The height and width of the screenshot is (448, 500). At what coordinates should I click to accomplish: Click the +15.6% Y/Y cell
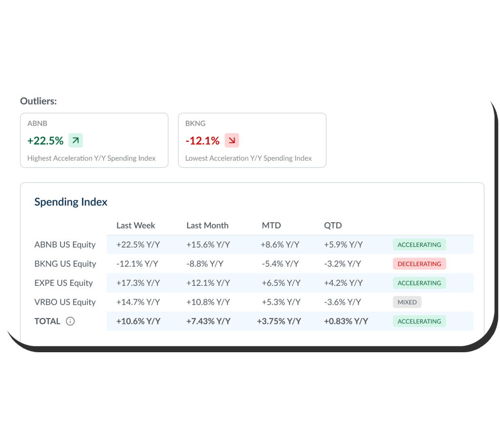pyautogui.click(x=208, y=245)
